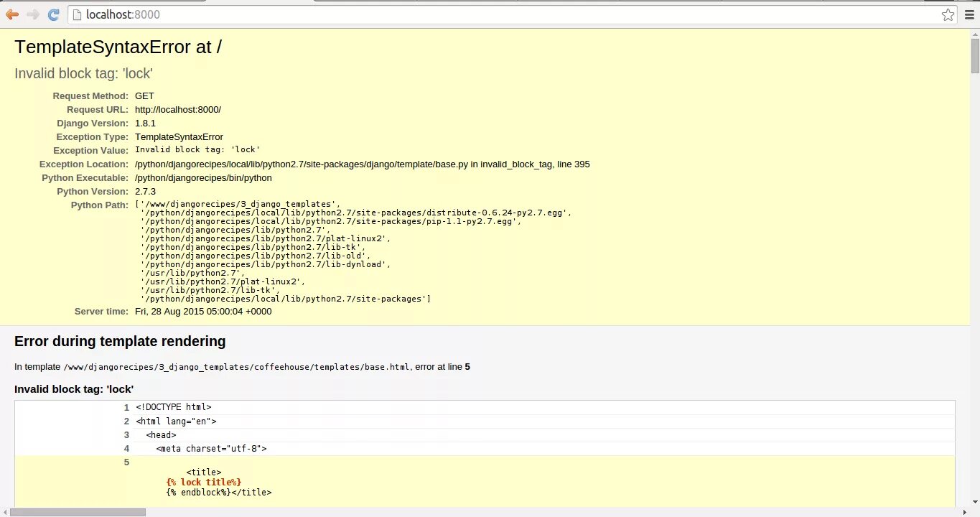
Task: Click the Exception Location path text
Action: tap(363, 164)
